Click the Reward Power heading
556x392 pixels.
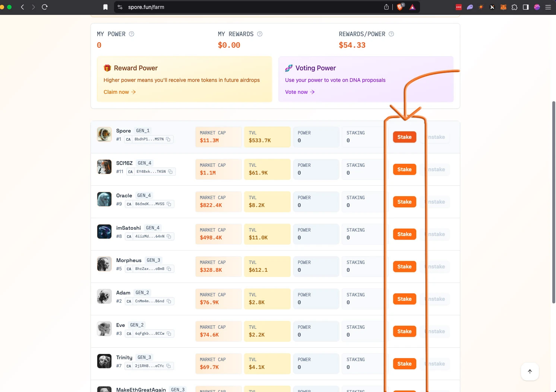pyautogui.click(x=136, y=68)
